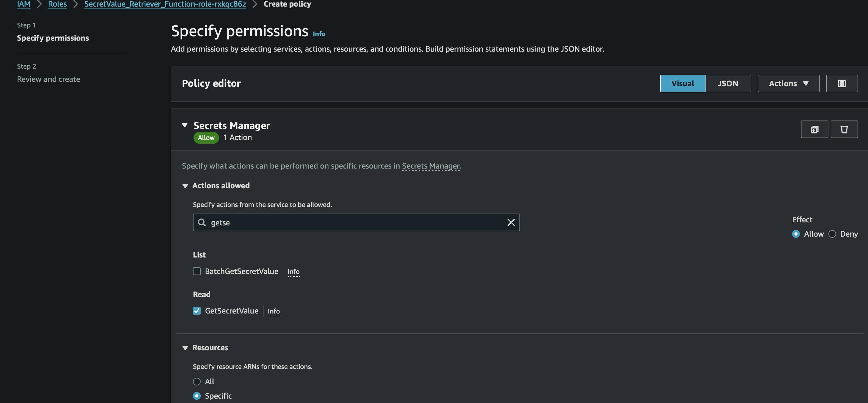
Task: Switch to the JSON editor tab
Action: (x=728, y=83)
